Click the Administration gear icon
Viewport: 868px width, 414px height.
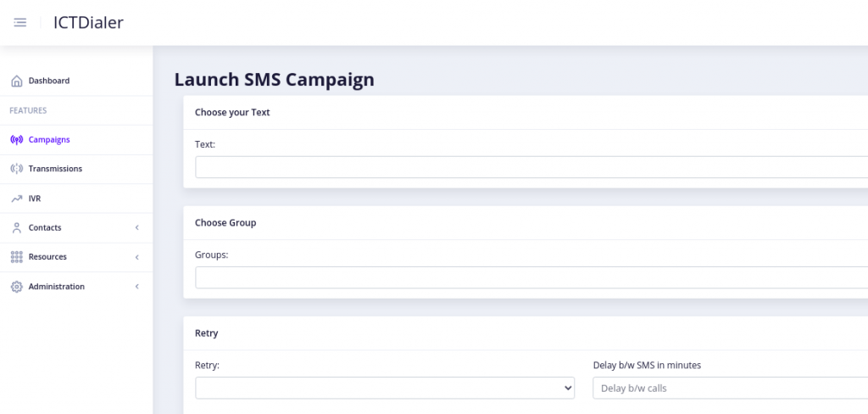click(17, 287)
